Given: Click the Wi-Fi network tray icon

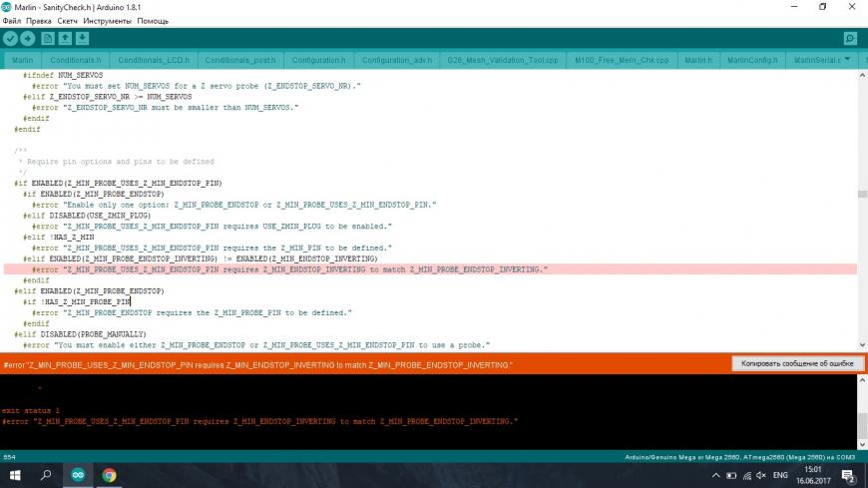Looking at the screenshot, I should point(747,475).
